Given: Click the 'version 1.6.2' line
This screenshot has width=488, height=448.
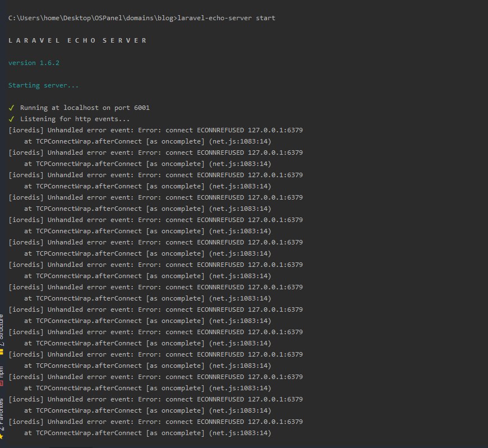Looking at the screenshot, I should pos(34,63).
